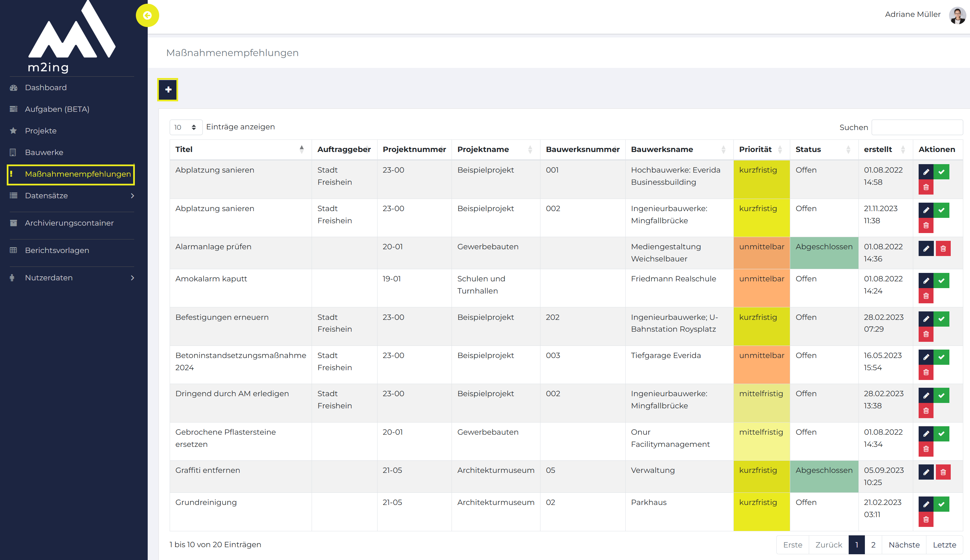This screenshot has width=970, height=560.
Task: Click the plus icon to add new entry
Action: tap(168, 90)
